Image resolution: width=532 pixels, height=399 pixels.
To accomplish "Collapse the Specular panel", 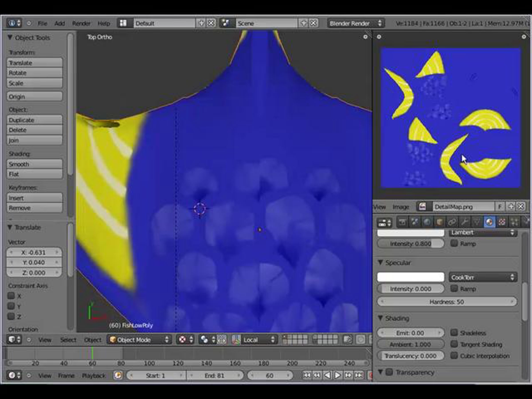I will point(381,263).
